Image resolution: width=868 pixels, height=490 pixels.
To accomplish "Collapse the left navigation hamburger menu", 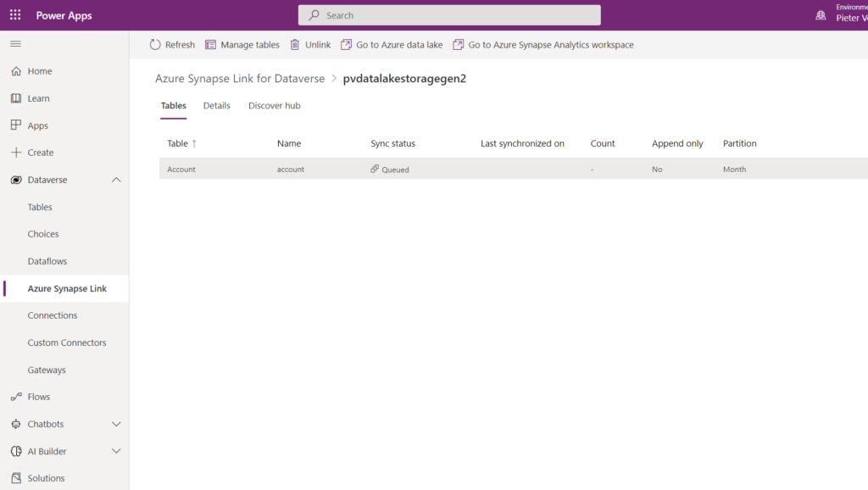I will pos(15,44).
